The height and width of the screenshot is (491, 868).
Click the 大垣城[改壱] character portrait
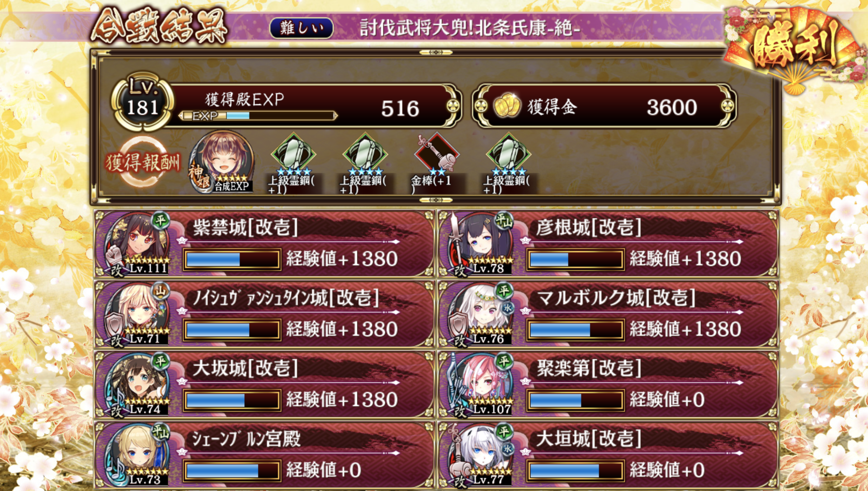pyautogui.click(x=480, y=454)
